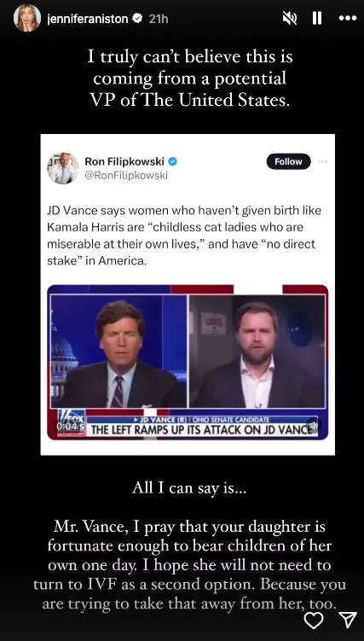Image resolution: width=364 pixels, height=641 pixels.
Task: Click Ron Filipkowski's blue verified checkmark
Action: (172, 161)
